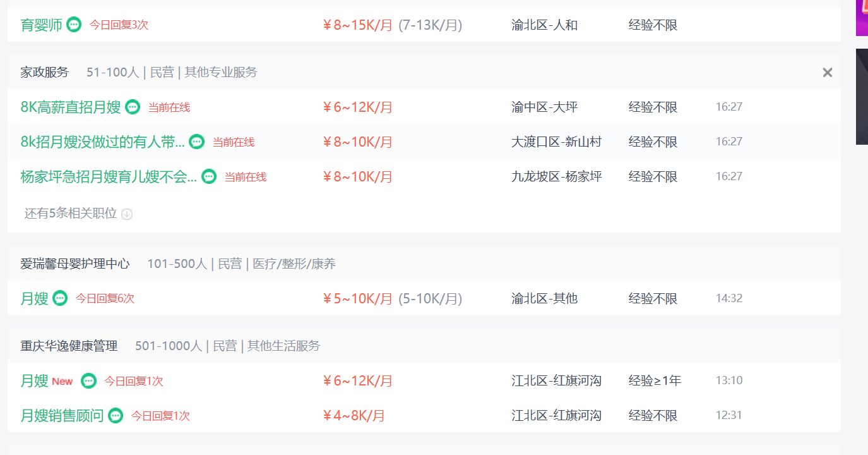Viewport: 868px width, 455px height.
Task: Open the 育婴师 job posting
Action: click(41, 25)
